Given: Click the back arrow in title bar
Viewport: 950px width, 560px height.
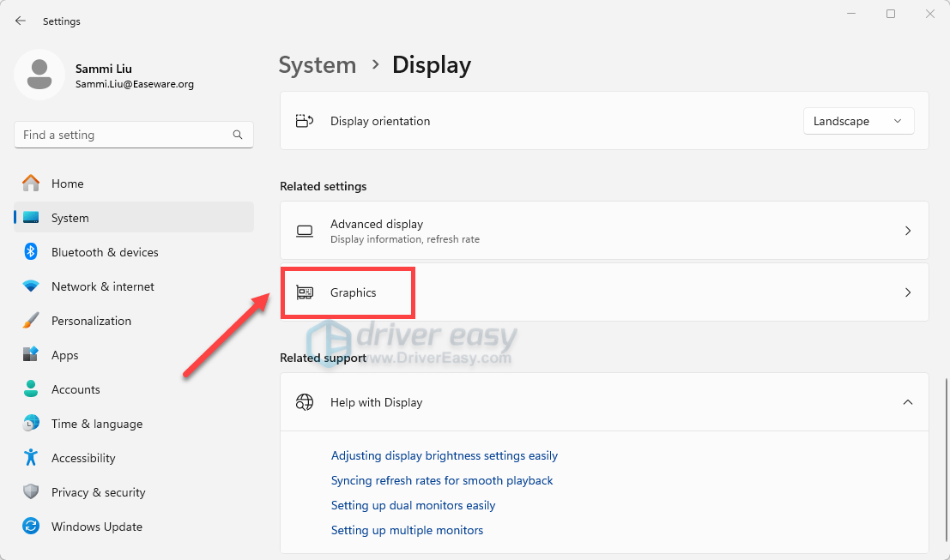Looking at the screenshot, I should click(x=21, y=21).
